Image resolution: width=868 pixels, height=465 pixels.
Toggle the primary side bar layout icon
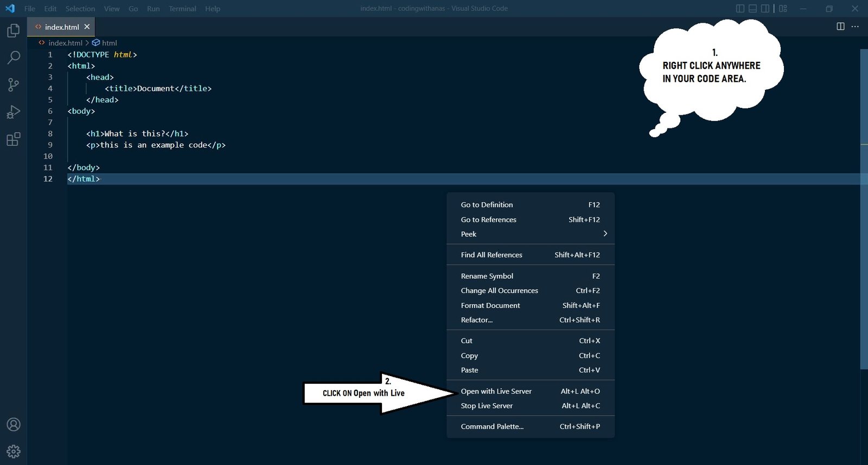(740, 9)
